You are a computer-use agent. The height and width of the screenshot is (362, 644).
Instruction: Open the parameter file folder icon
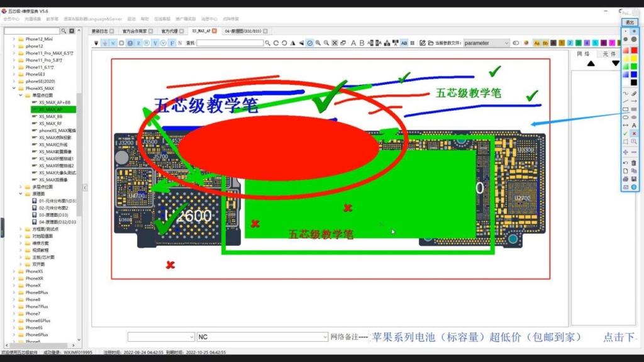tap(431, 43)
